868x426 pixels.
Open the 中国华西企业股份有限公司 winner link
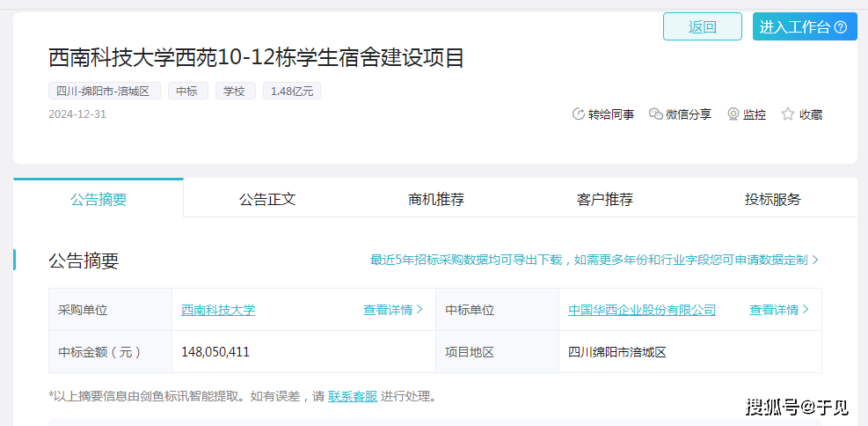pos(642,310)
